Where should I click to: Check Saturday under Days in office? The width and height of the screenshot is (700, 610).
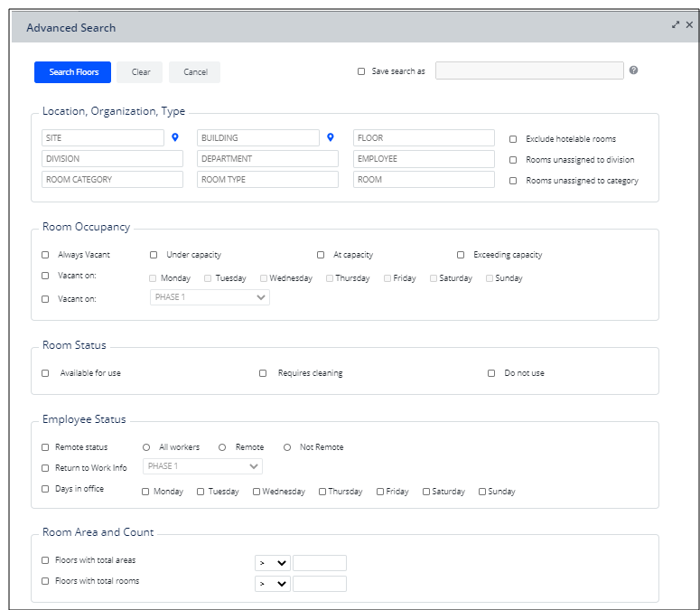pos(426,492)
